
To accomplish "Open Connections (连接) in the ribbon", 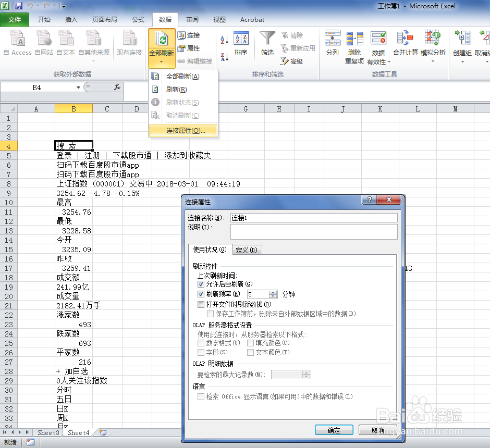I will coord(189,35).
